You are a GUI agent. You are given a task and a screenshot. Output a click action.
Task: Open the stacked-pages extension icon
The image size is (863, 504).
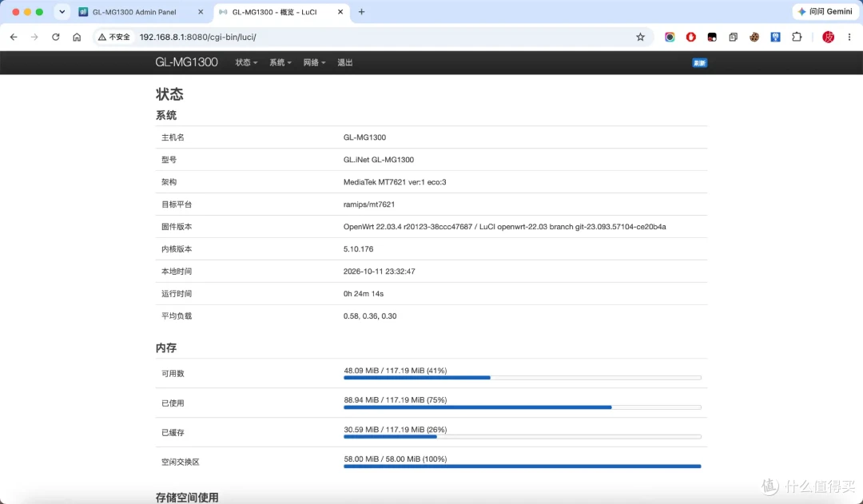[733, 37]
